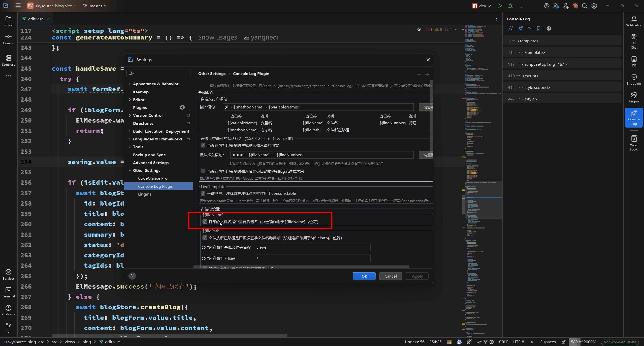This screenshot has height=346, width=644.
Task: Open IDE settings gear menu
Action: coord(594,6)
